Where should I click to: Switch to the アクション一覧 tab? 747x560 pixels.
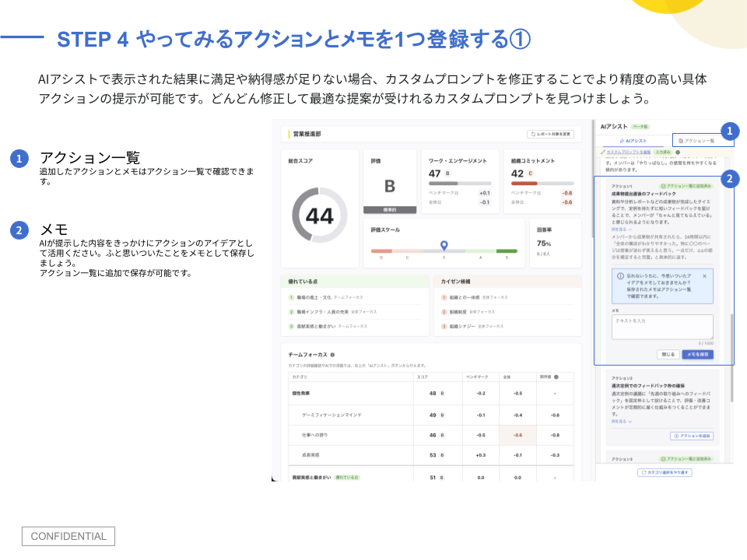point(696,141)
